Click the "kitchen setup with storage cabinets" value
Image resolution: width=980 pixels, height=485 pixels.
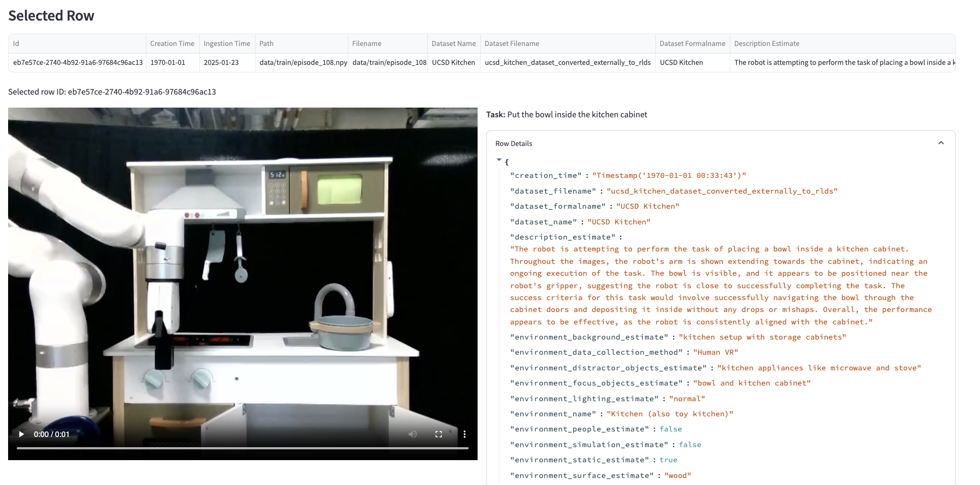pyautogui.click(x=762, y=337)
